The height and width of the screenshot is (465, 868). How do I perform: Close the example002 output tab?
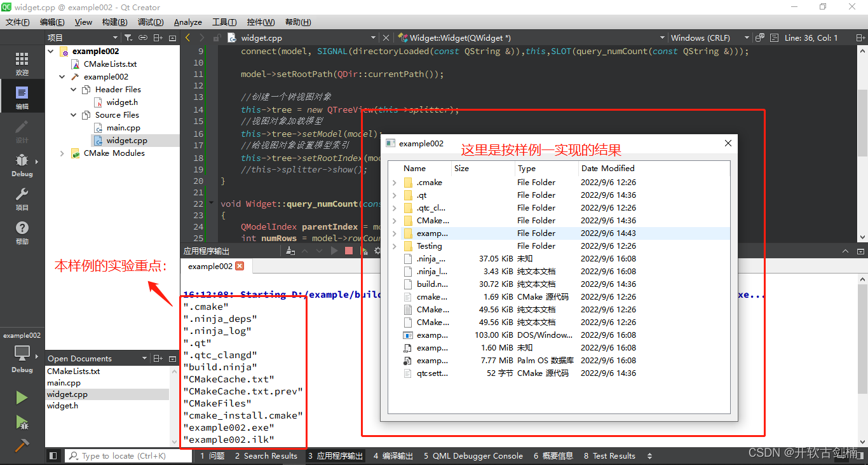click(x=240, y=267)
